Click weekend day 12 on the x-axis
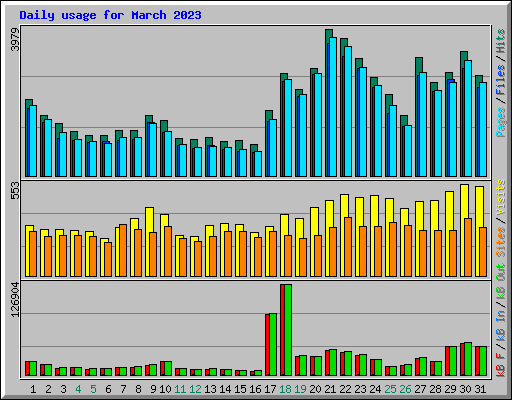Image resolution: width=512 pixels, height=400 pixels. [x=195, y=389]
